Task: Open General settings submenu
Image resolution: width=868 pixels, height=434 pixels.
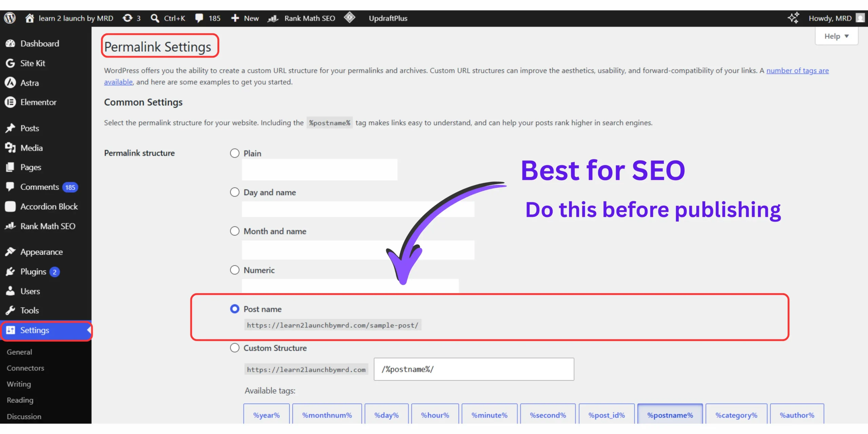Action: coord(19,352)
